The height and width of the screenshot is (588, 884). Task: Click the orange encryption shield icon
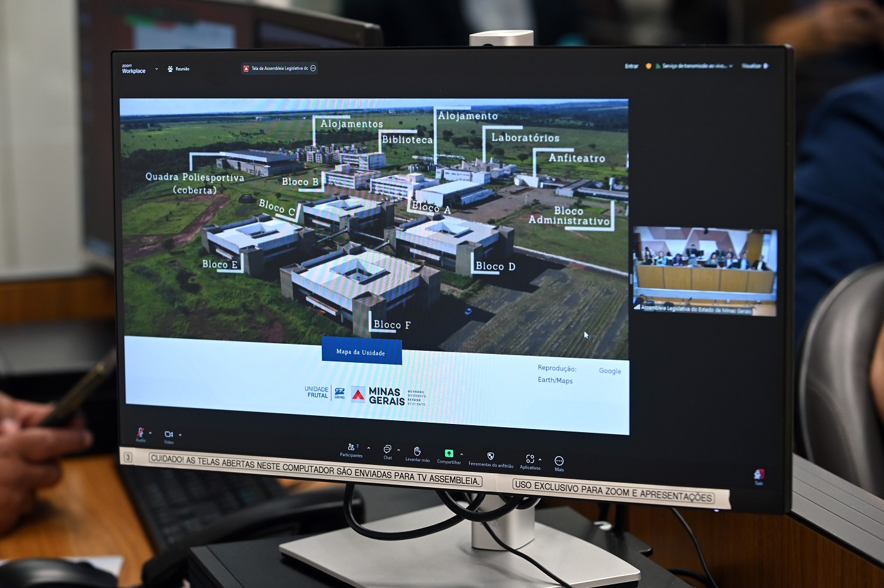coord(648,66)
